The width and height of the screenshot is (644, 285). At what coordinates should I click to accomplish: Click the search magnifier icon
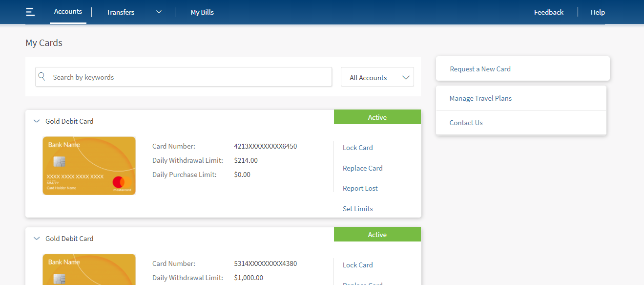42,77
